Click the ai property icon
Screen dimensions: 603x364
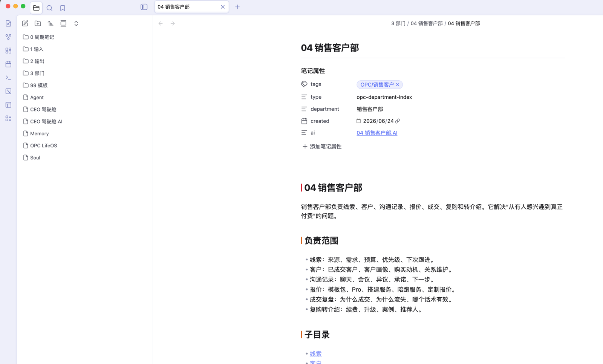pyautogui.click(x=304, y=133)
